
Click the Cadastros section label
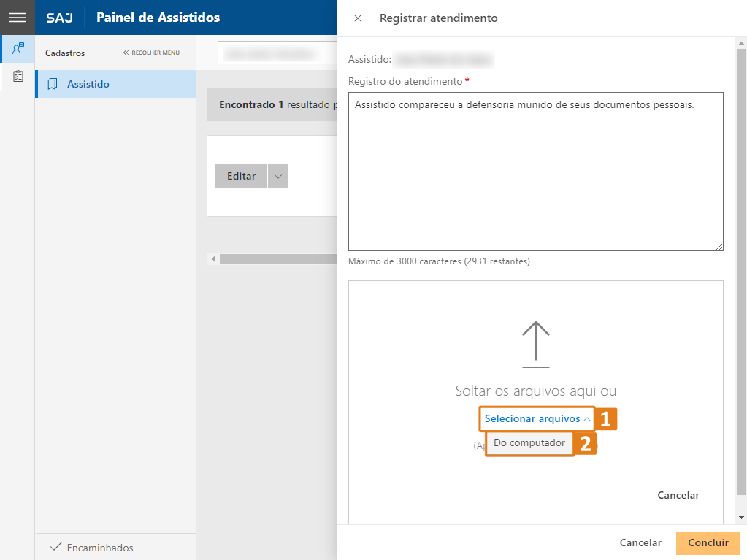(65, 53)
